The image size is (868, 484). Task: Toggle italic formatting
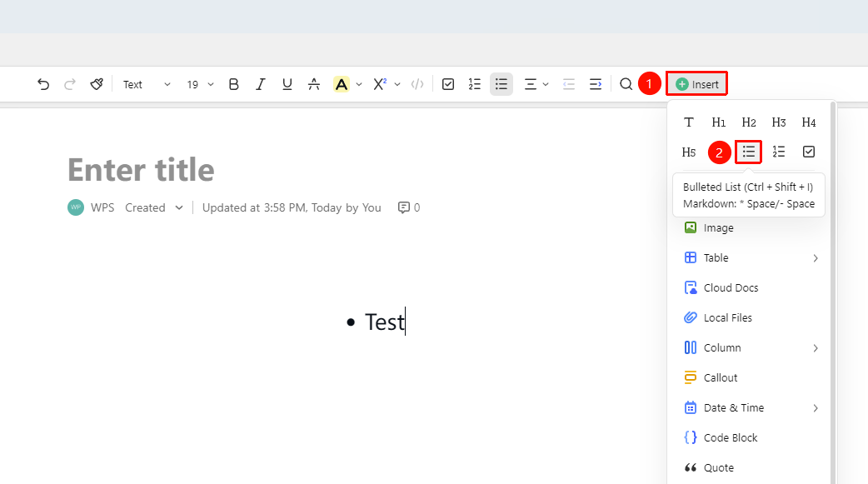260,84
